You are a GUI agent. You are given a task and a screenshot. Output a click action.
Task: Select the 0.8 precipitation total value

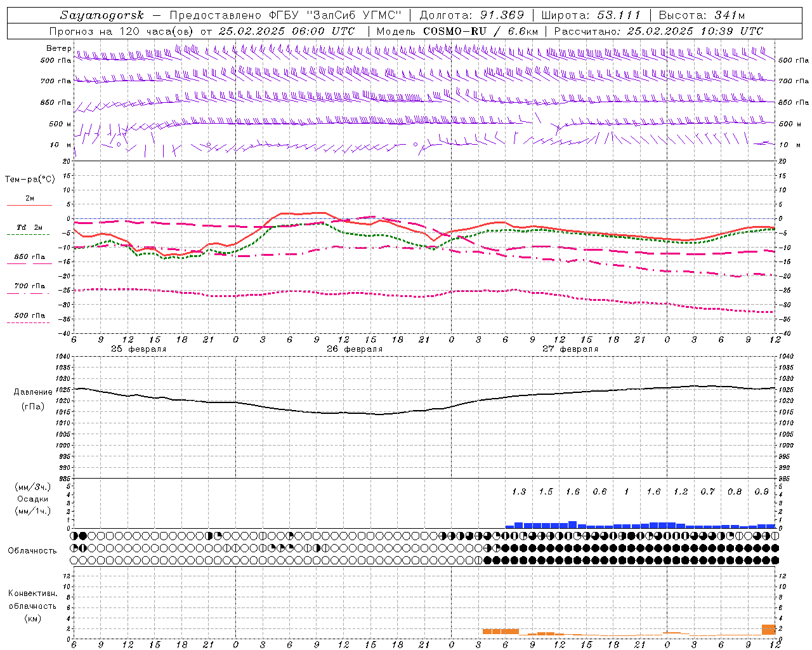tap(735, 491)
